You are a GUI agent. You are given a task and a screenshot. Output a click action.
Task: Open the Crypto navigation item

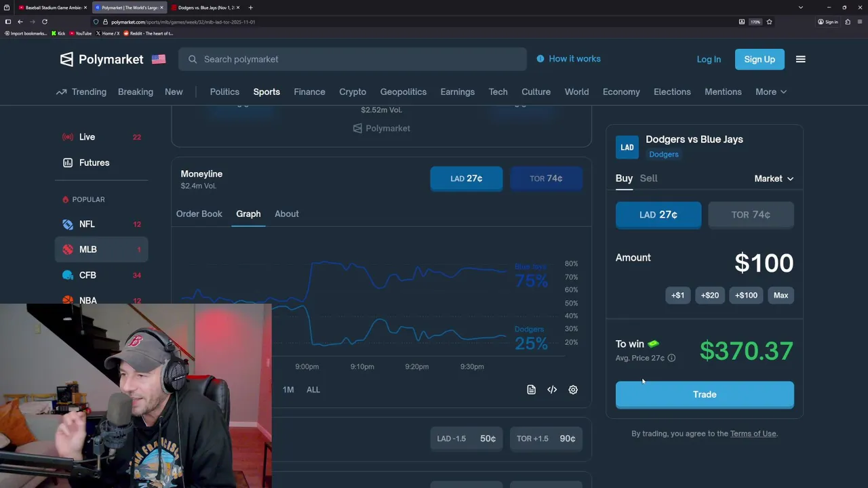353,91
